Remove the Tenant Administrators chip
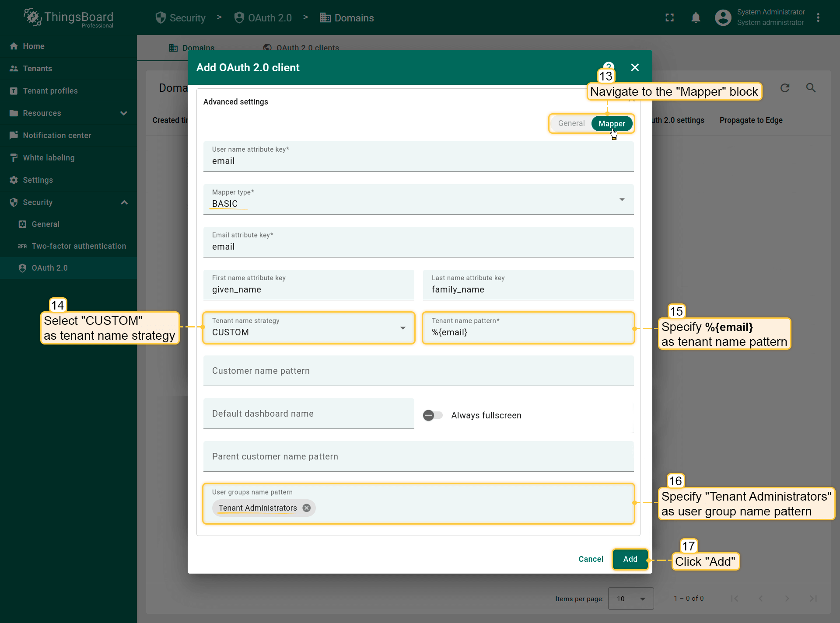840x623 pixels. pos(307,508)
